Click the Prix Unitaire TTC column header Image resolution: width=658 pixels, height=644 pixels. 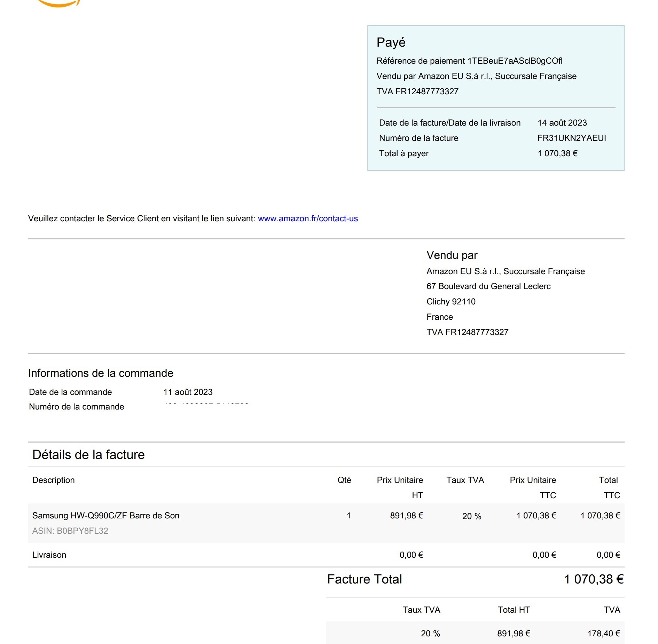point(533,487)
